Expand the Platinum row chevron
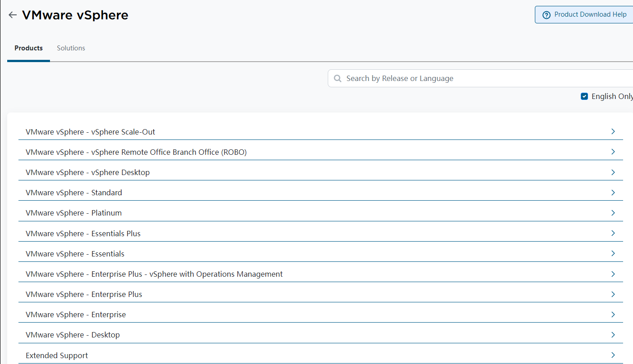 point(613,213)
